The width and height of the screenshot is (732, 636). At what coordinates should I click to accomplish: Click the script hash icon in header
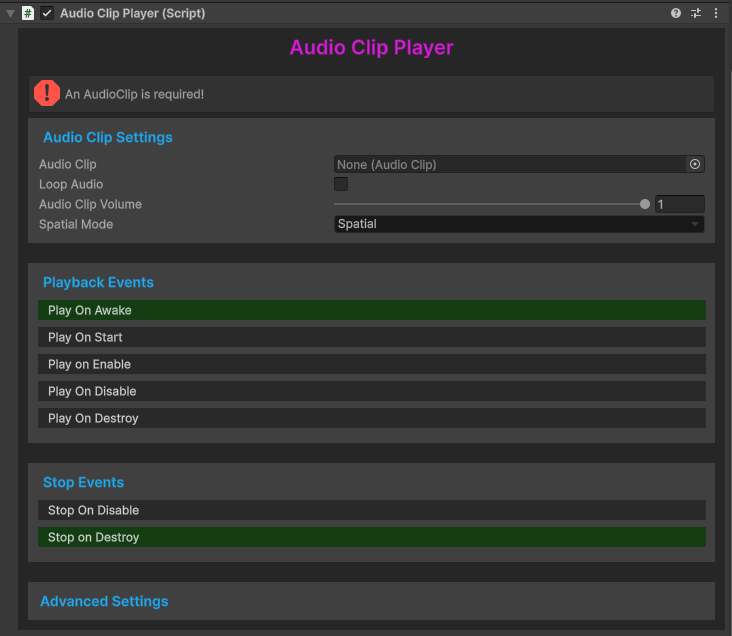click(28, 13)
